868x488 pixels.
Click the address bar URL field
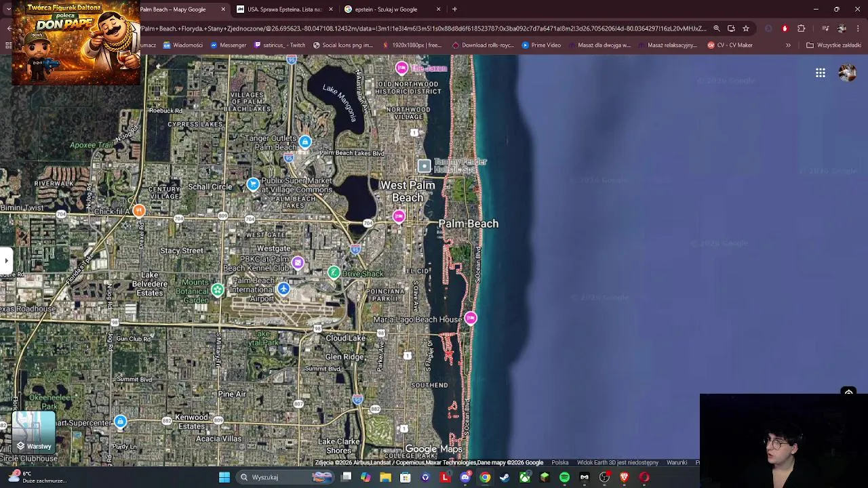pos(423,28)
